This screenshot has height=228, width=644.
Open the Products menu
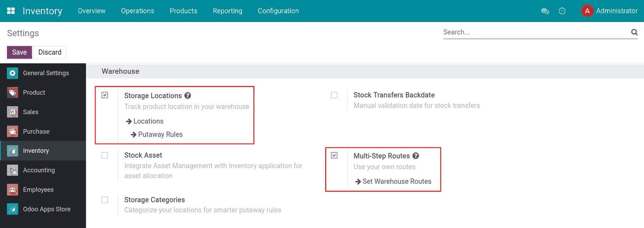pyautogui.click(x=184, y=11)
